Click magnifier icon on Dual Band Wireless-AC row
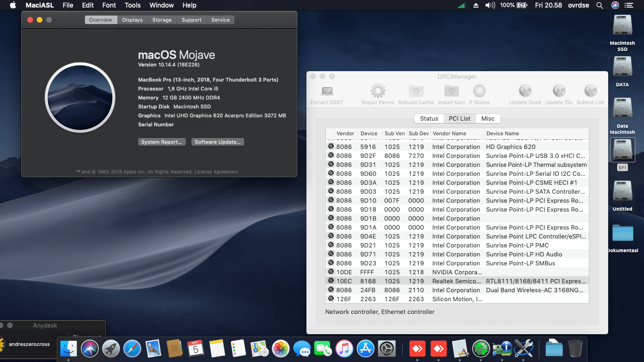This screenshot has width=644, height=362. tap(331, 290)
